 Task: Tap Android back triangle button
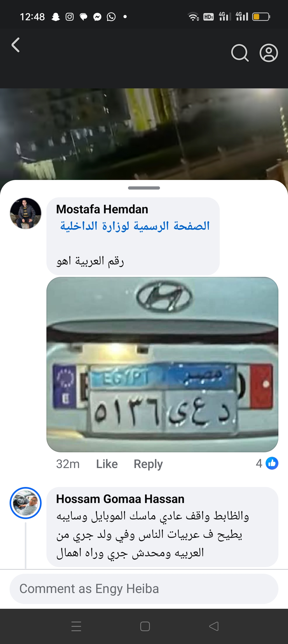tap(214, 626)
